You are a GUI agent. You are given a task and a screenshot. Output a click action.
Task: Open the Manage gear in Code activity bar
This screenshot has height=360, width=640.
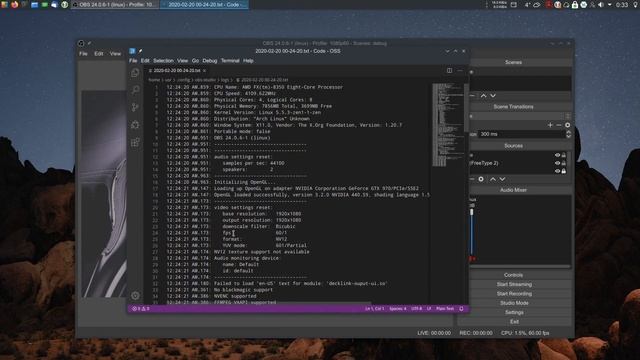[135, 296]
